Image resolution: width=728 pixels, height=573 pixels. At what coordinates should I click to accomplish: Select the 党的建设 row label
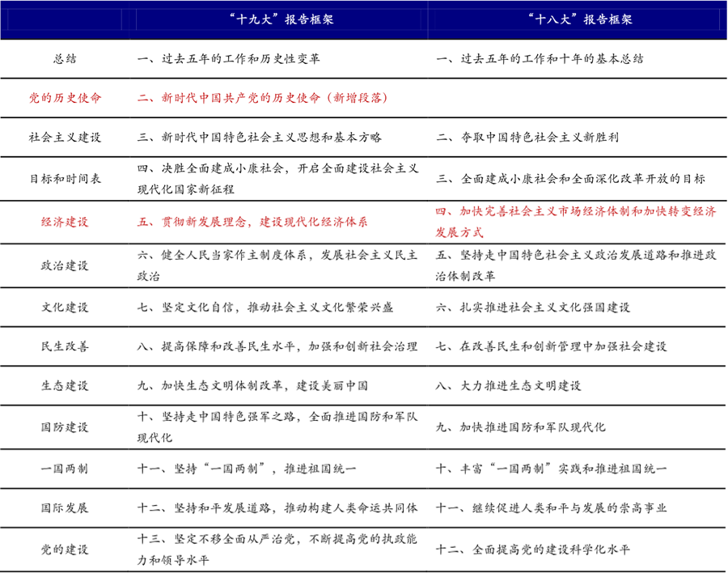click(x=65, y=550)
